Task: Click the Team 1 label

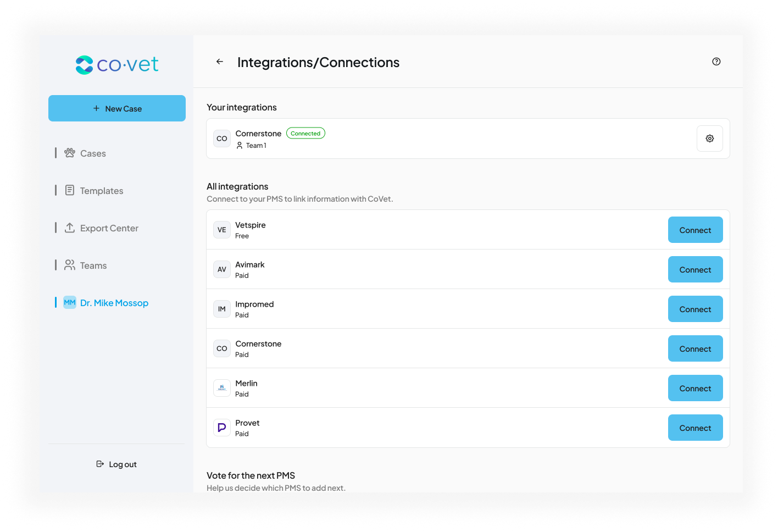Action: 256,146
